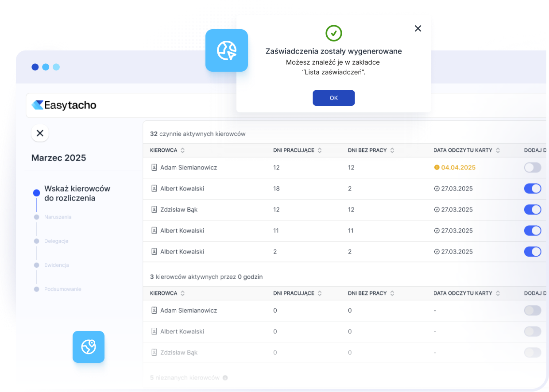Click the text 32 czynnie aktywnych kierowców
The image size is (549, 392).
point(197,134)
